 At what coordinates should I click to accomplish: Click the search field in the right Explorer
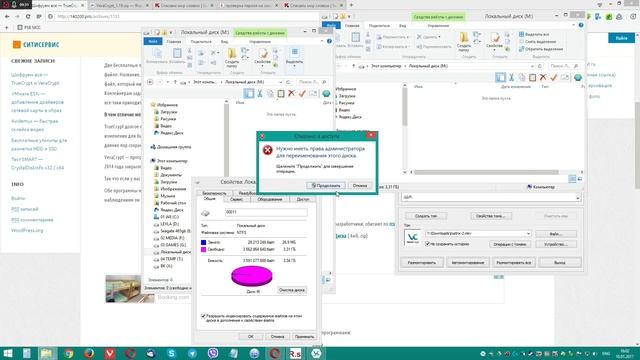(x=563, y=66)
